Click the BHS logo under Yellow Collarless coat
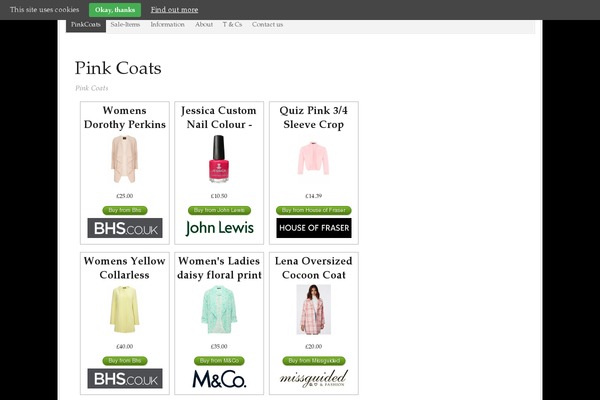The width and height of the screenshot is (600, 400). click(x=125, y=378)
